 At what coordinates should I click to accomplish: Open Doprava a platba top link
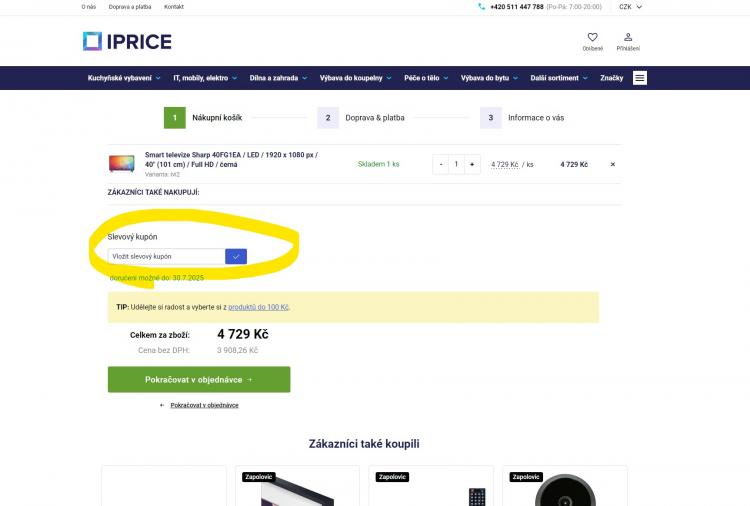point(130,7)
